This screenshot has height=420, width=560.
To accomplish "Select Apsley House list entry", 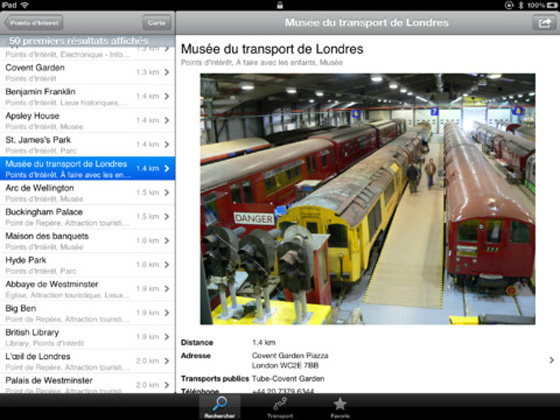I will 88,120.
